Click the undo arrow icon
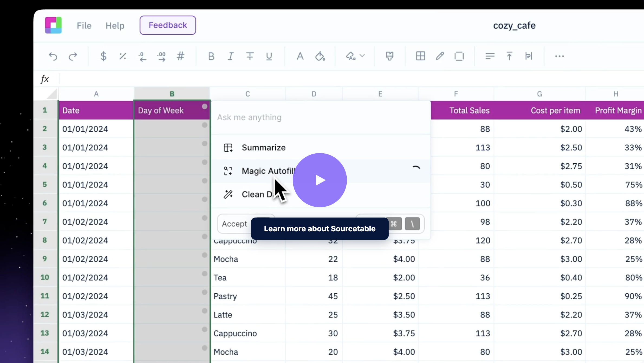Screen dimensions: 644x363 [53, 56]
